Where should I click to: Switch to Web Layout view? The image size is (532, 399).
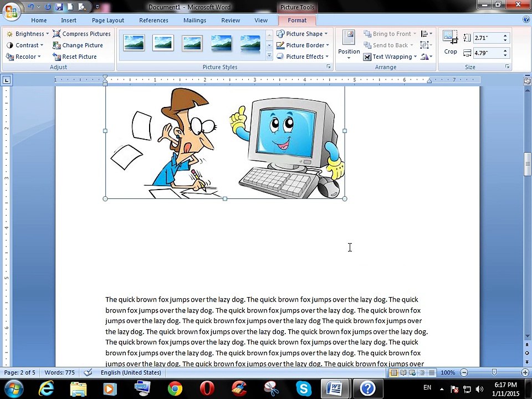tap(412, 372)
